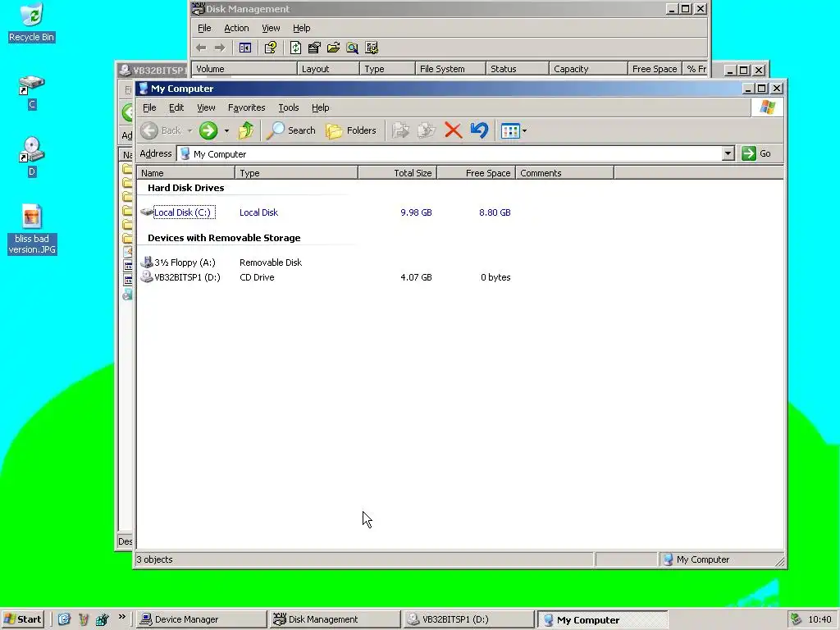
Task: Open the Views icon button
Action: point(510,130)
